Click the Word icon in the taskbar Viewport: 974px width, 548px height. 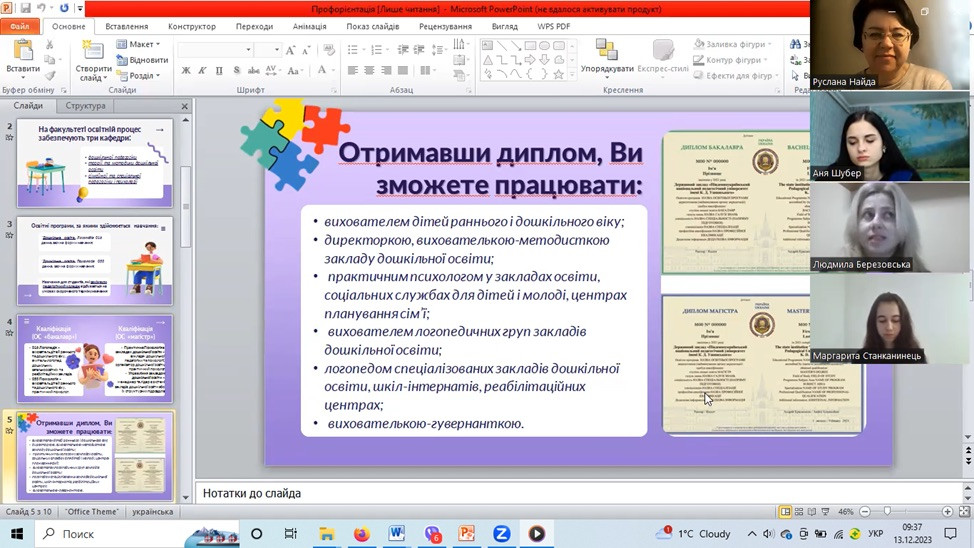tap(396, 534)
